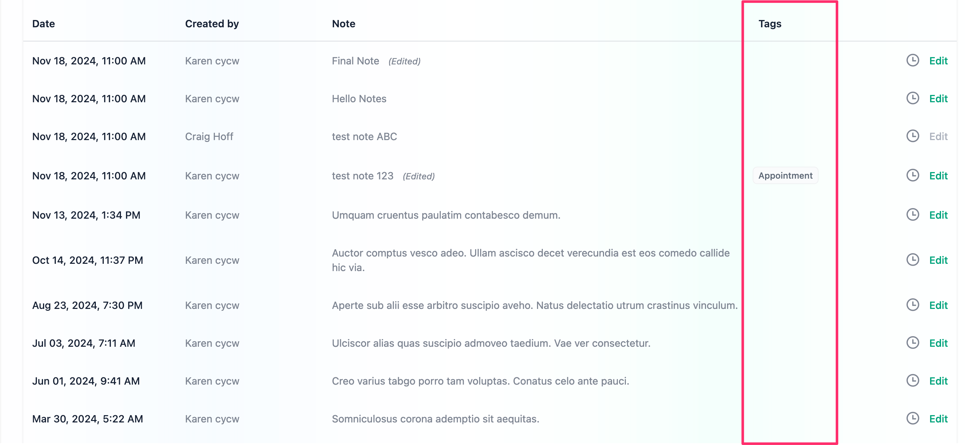The width and height of the screenshot is (980, 445).
Task: Click Edit for Somniculosus corona note
Action: 938,419
